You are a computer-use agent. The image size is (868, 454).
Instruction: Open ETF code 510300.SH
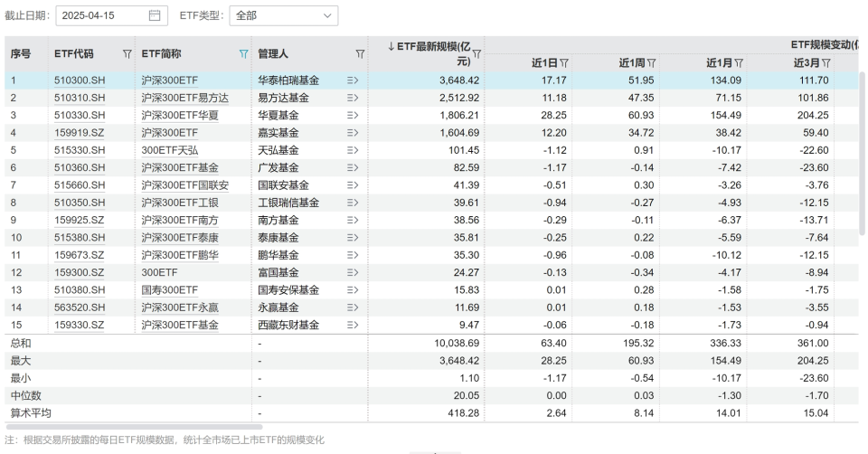tap(80, 80)
